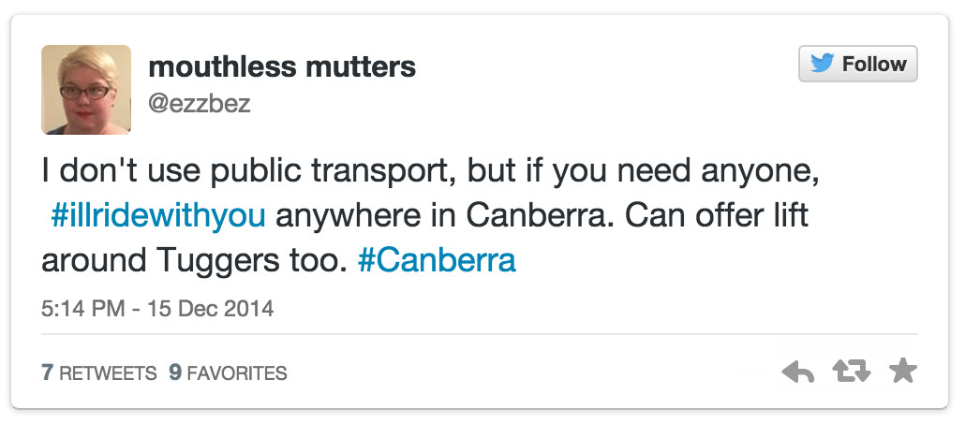
Task: Open the mouthless mutters profile name
Action: pyautogui.click(x=282, y=66)
